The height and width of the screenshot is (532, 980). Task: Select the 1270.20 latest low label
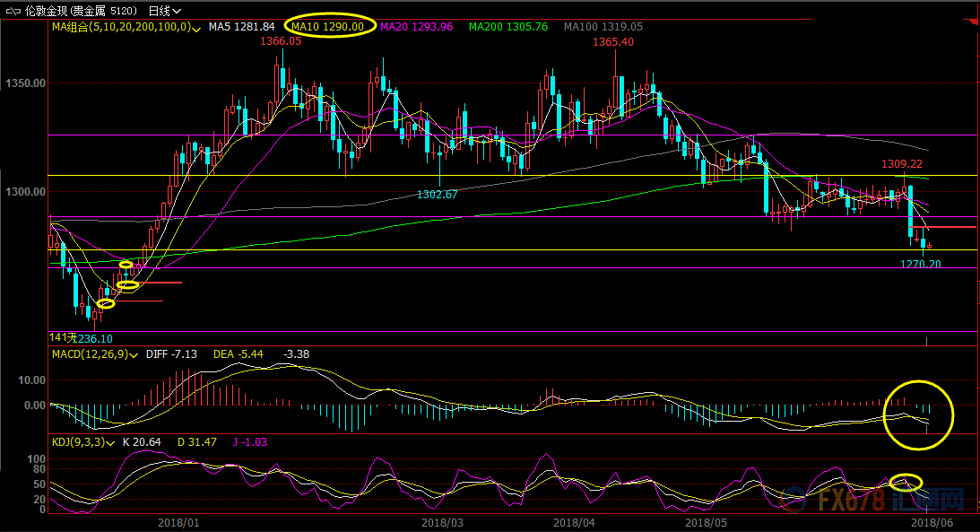click(x=920, y=265)
